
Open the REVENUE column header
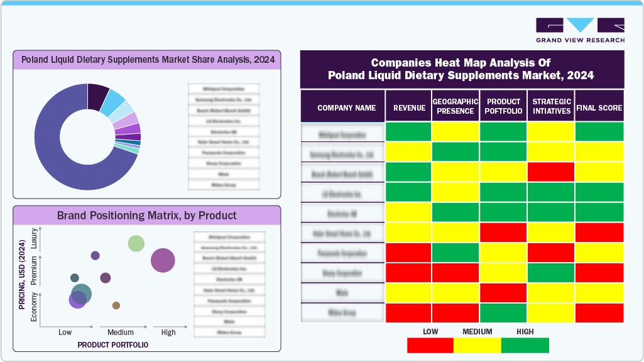coord(408,107)
